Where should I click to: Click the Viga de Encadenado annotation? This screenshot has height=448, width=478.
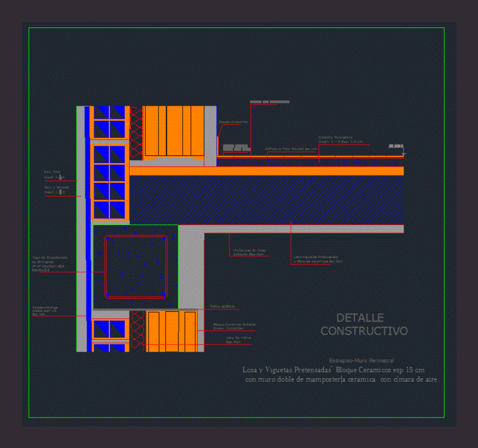pyautogui.click(x=50, y=264)
